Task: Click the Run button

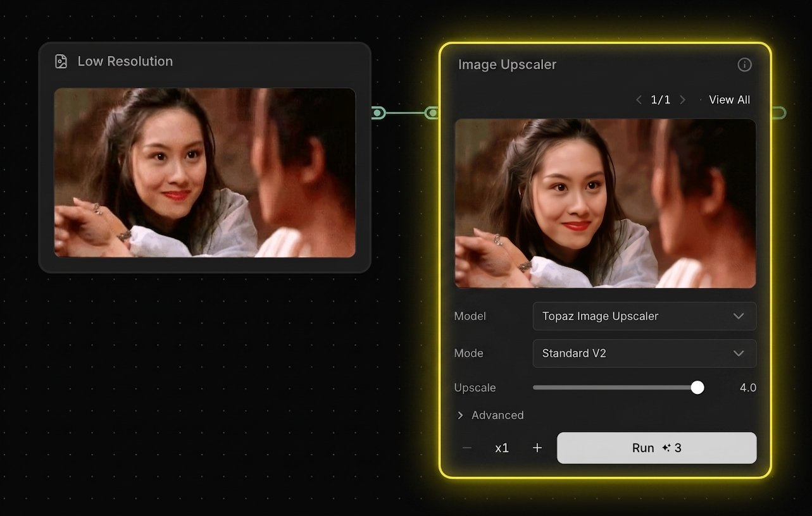Action: click(x=656, y=448)
